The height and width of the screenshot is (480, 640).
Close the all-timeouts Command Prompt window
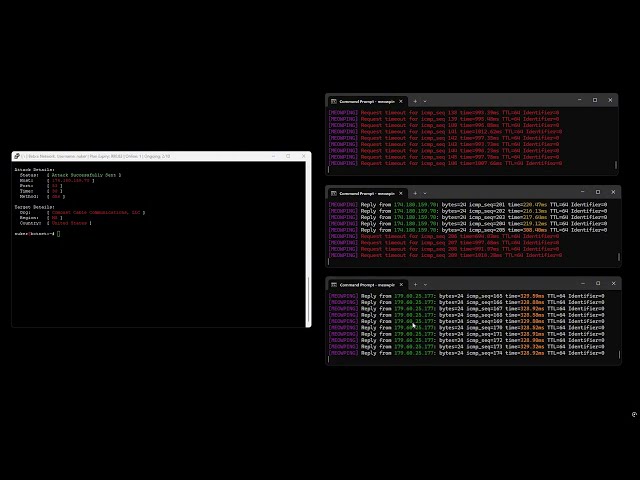[x=610, y=100]
